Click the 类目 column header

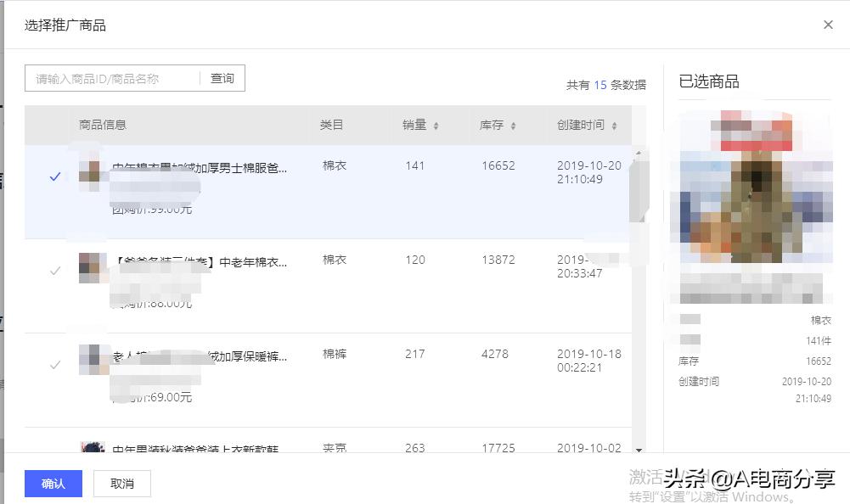click(331, 125)
